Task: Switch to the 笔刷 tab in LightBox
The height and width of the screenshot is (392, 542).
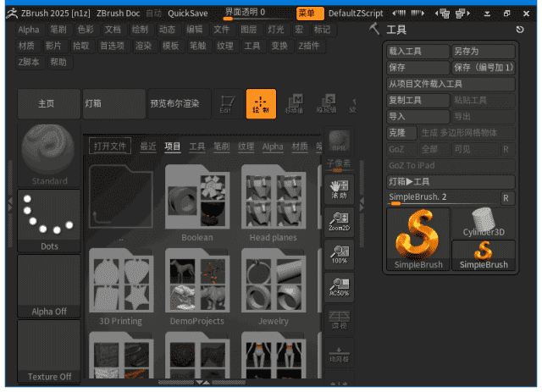Action: (222, 146)
